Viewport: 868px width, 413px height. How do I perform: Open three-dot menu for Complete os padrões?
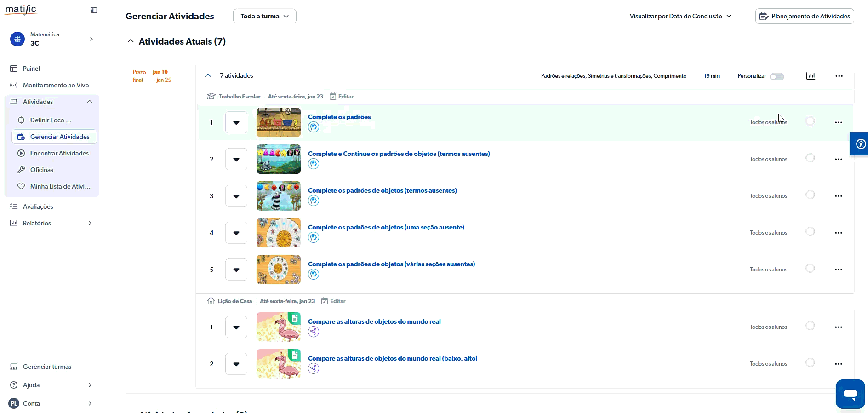coord(838,122)
